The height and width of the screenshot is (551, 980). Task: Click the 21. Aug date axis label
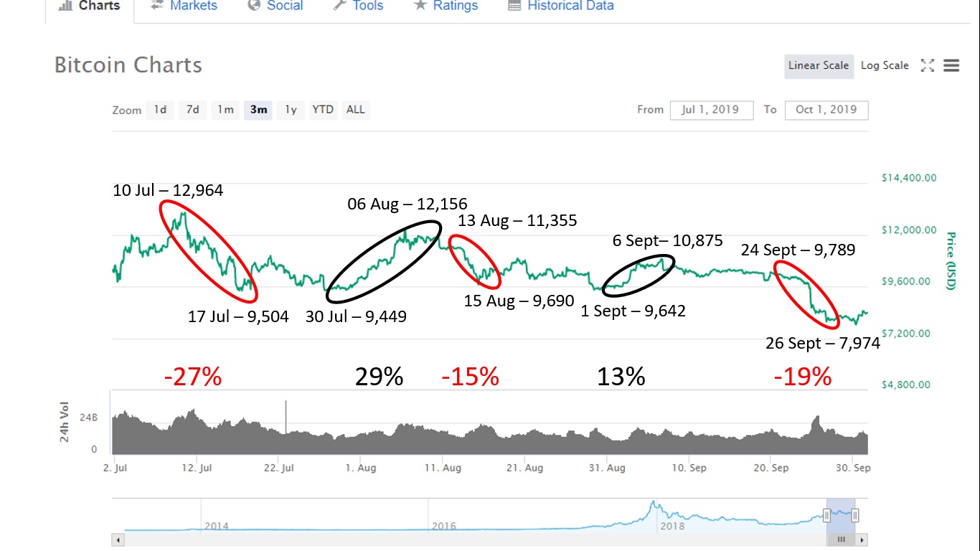click(x=524, y=468)
